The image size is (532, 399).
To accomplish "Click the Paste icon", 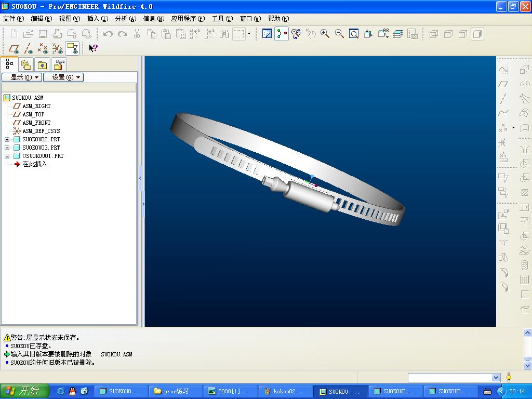I will click(x=166, y=34).
